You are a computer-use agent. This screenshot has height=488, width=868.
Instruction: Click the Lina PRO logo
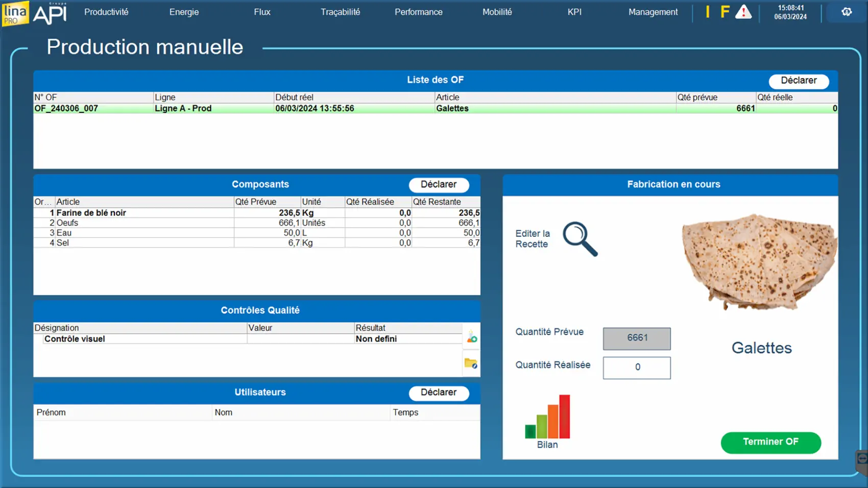pyautogui.click(x=15, y=13)
